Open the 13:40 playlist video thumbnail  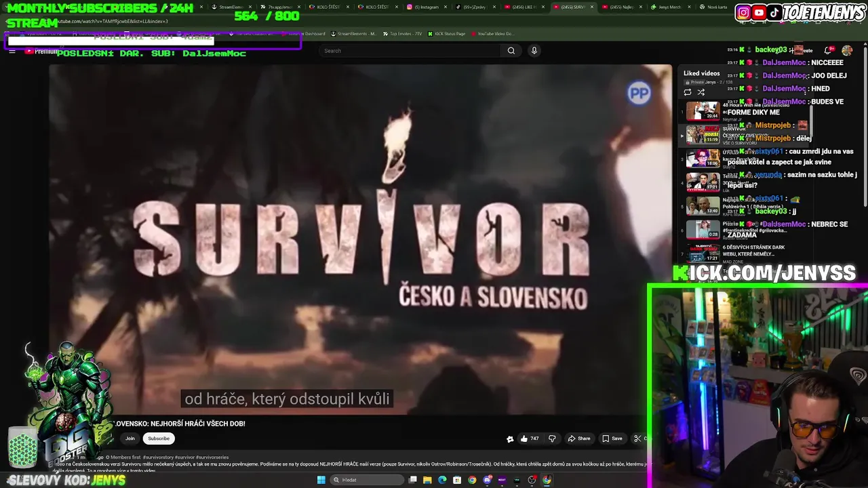(x=703, y=205)
